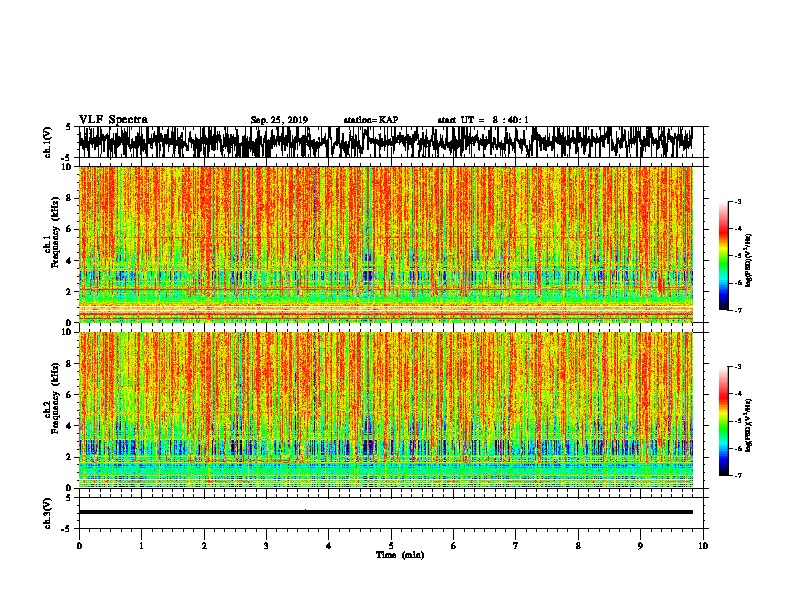Click the ch.1(V) waveform axis label
The image size is (792, 612).
click(47, 142)
